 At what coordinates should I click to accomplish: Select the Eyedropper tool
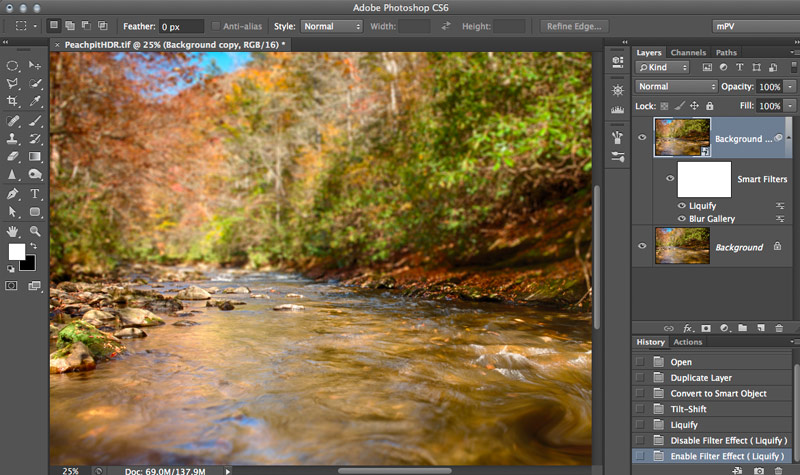36,101
